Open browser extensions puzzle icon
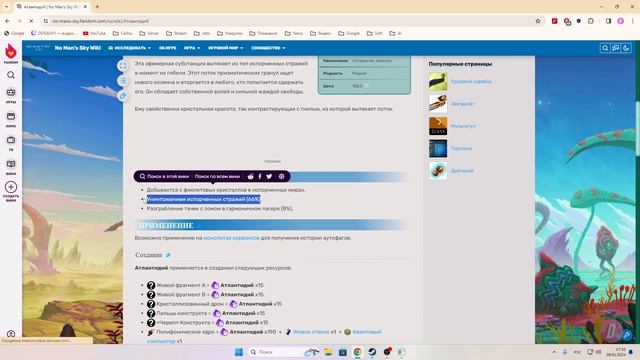640x360 pixels. pyautogui.click(x=591, y=21)
